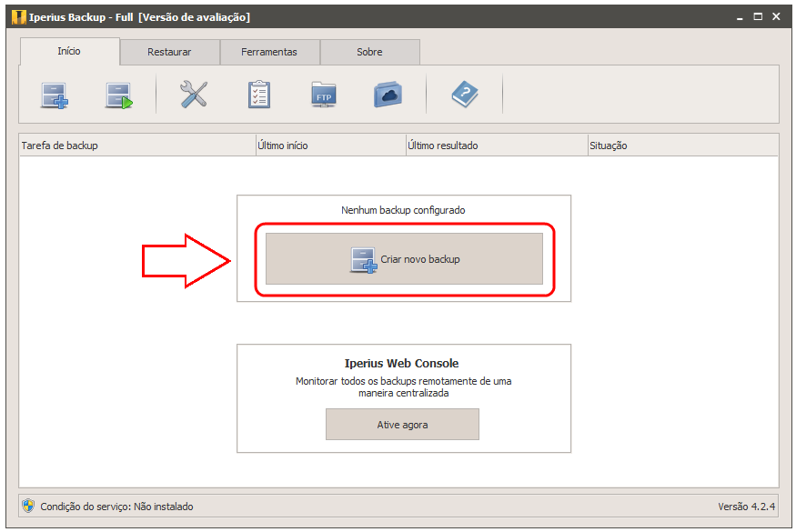Switch to the Restaurar tab
Image resolution: width=796 pixels, height=532 pixels.
click(169, 52)
